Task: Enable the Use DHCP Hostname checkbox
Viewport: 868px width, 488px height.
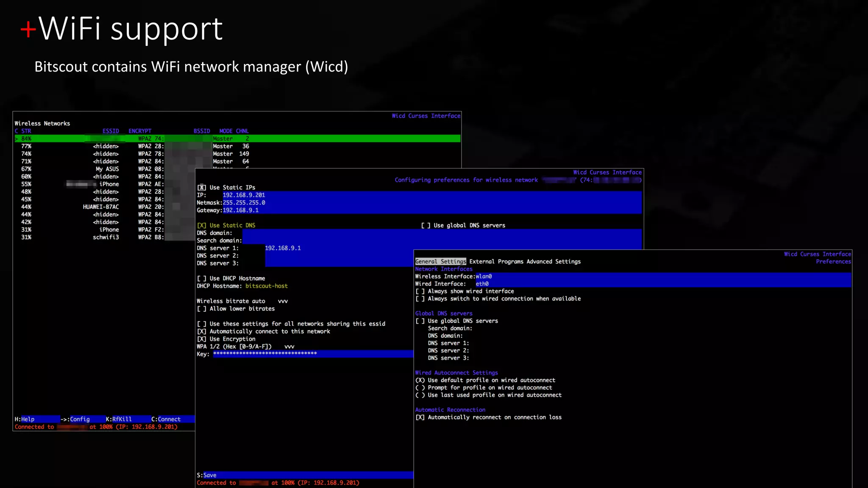Action: [201, 278]
